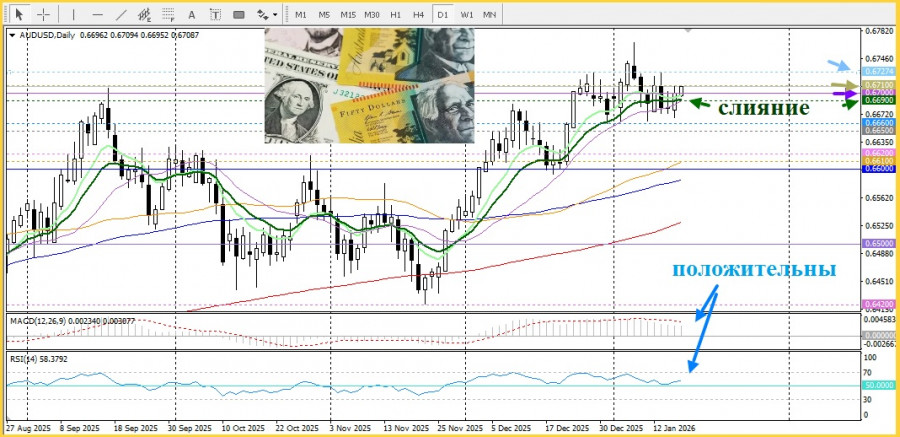Toggle the M15 timeframe button

348,15
